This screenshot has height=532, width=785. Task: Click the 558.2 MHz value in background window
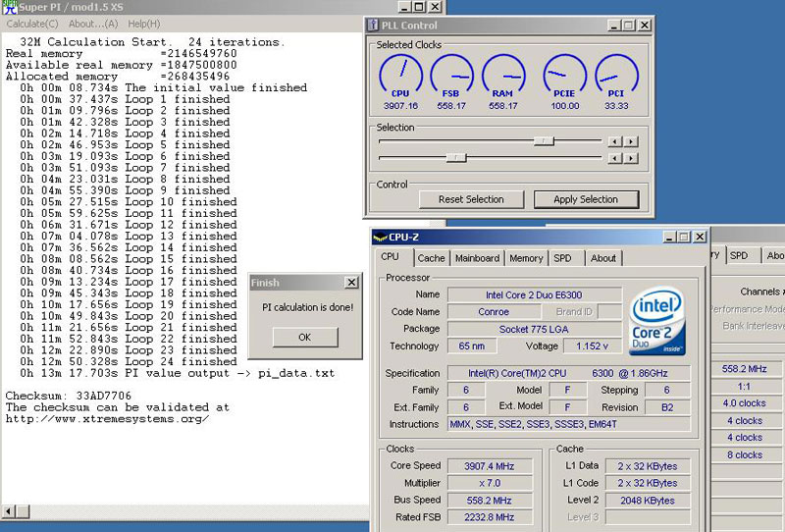coord(745,369)
